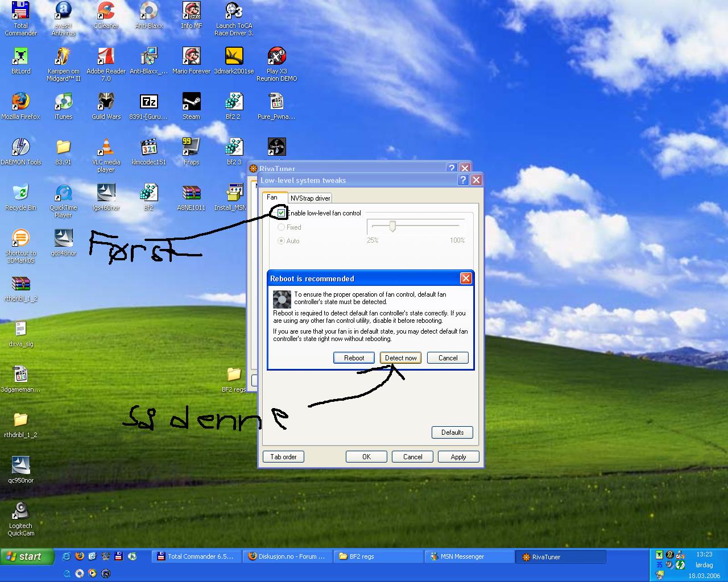This screenshot has height=582, width=728.
Task: Click Apply in Low-level system tweaks
Action: (458, 457)
